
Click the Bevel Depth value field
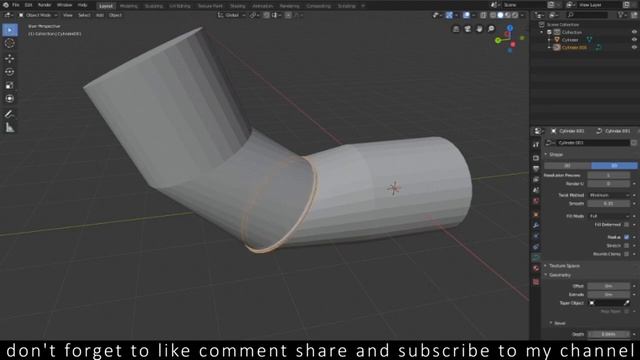coord(609,334)
